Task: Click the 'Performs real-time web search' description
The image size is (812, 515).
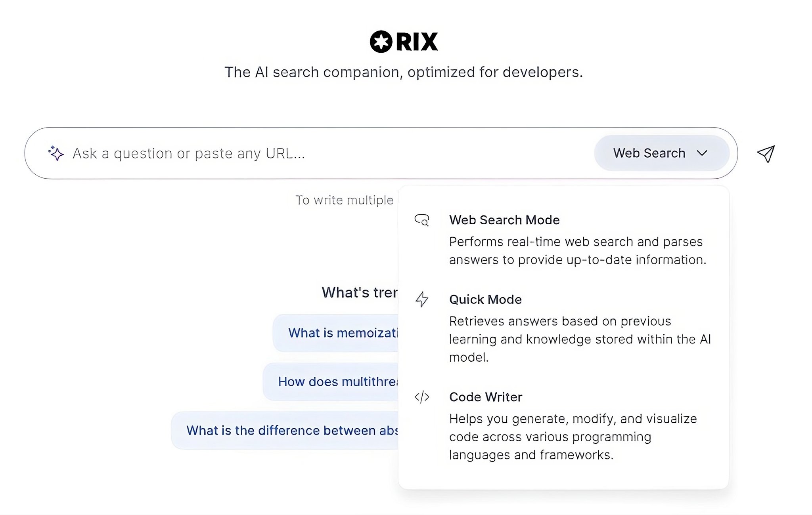Action: [578, 251]
